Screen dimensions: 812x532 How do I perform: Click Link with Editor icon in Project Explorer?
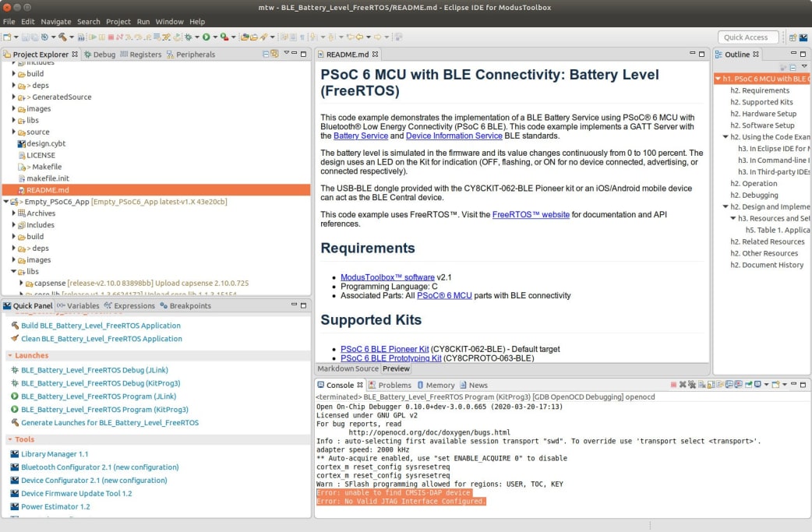pyautogui.click(x=274, y=54)
